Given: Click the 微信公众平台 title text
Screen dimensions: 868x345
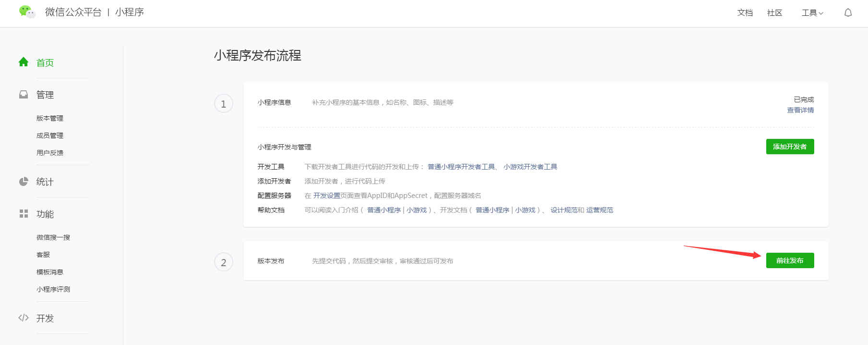Looking at the screenshot, I should click(73, 12).
